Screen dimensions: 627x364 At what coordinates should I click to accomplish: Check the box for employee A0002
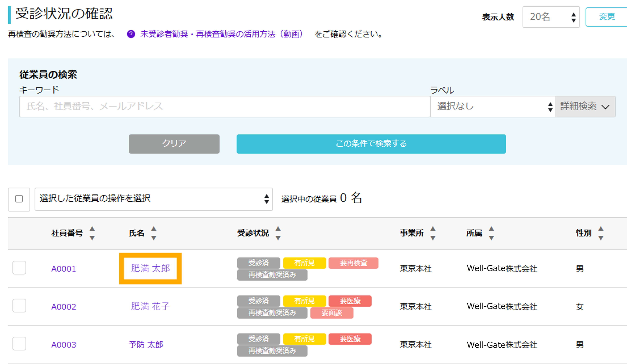(19, 306)
